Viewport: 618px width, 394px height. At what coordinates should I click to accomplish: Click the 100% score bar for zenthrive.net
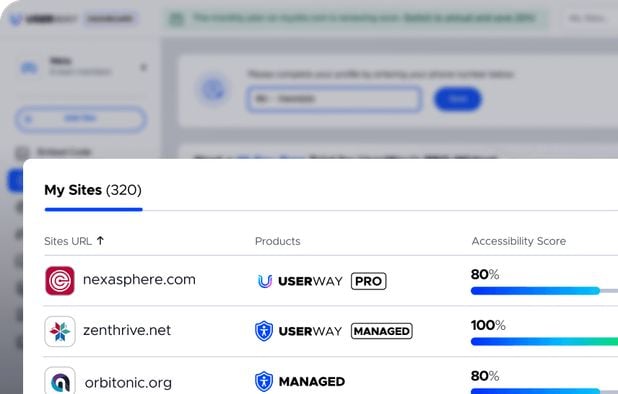pos(544,342)
